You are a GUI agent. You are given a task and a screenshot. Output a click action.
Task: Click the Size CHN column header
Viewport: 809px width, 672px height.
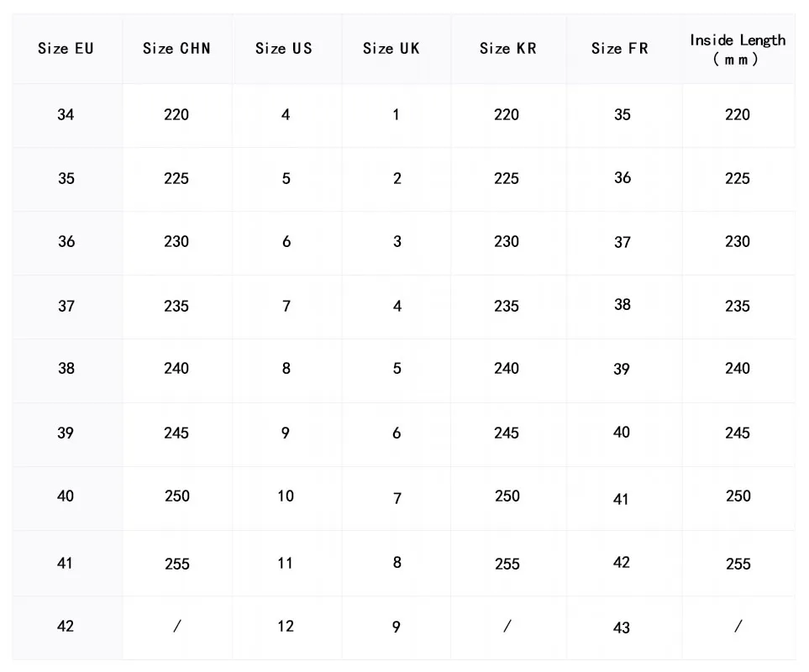(x=176, y=49)
